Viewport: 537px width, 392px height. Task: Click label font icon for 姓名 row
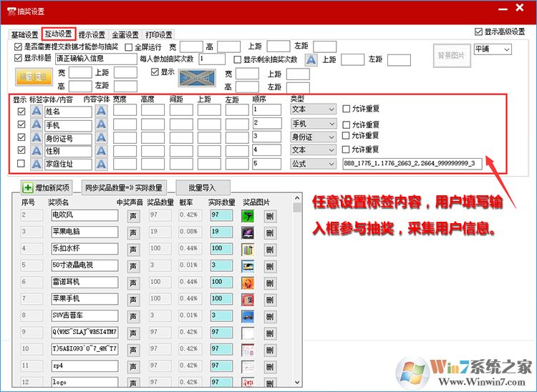pyautogui.click(x=36, y=110)
